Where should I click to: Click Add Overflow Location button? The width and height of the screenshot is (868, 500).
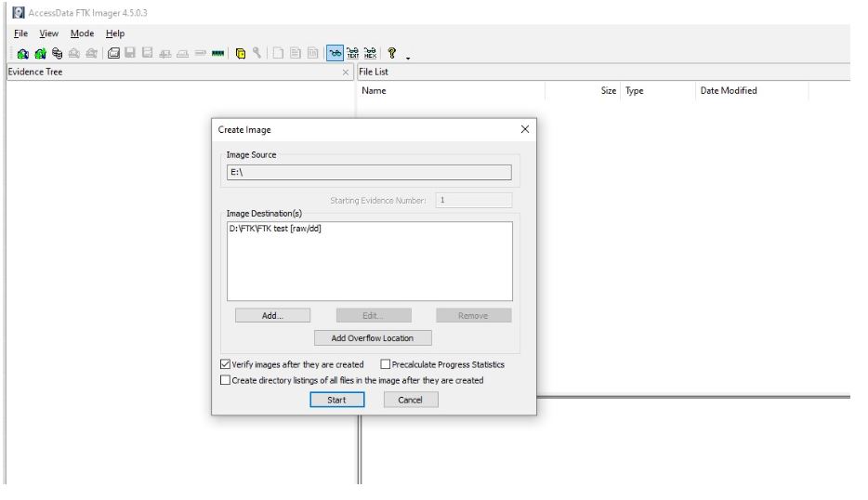pyautogui.click(x=373, y=337)
